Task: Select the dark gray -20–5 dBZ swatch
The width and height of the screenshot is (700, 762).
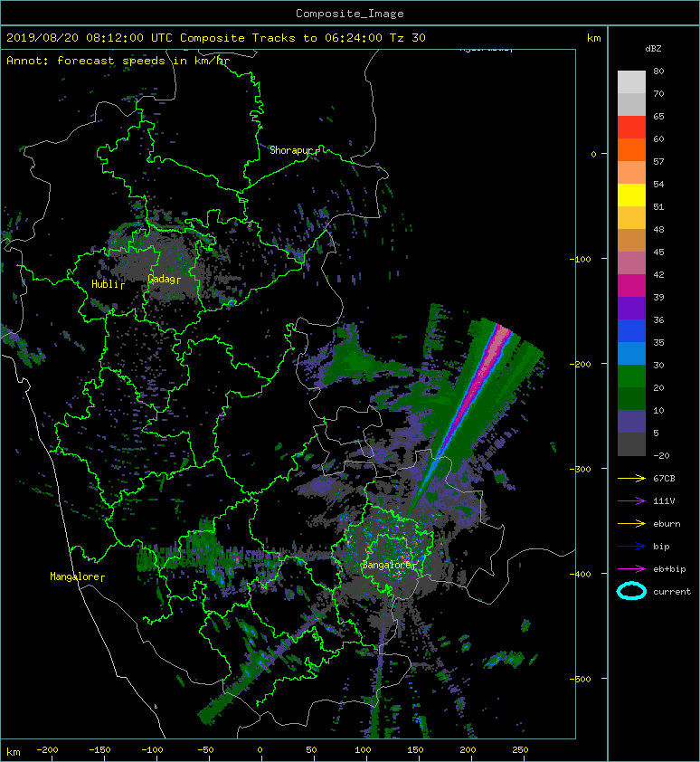Action: (631, 444)
